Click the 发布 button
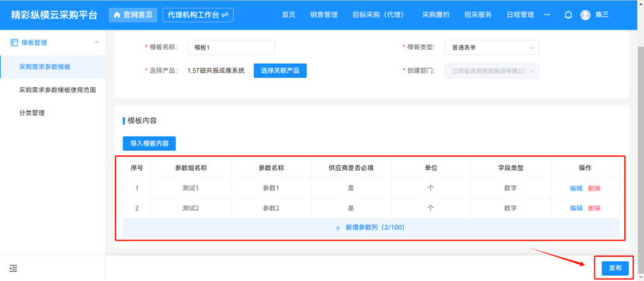 click(614, 269)
